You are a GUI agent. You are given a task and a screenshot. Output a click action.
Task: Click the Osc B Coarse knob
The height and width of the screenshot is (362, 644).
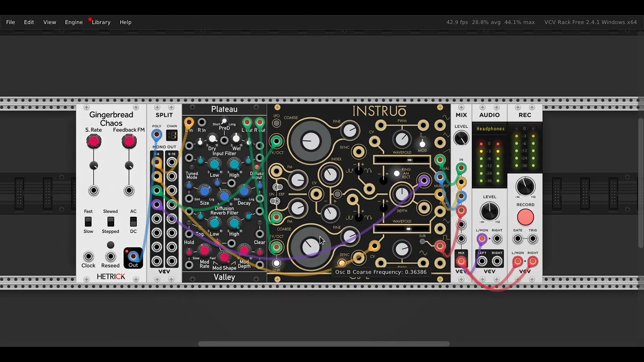pyautogui.click(x=310, y=246)
